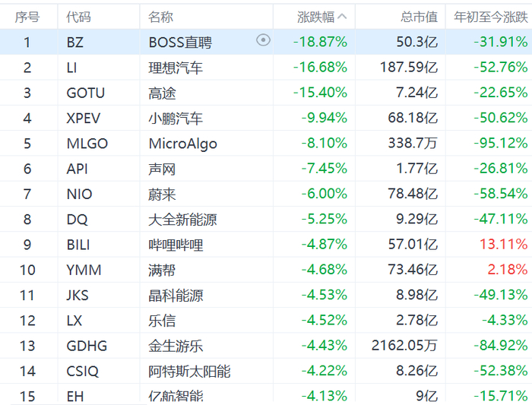Open 小鹏汽车 stock details

pyautogui.click(x=176, y=119)
